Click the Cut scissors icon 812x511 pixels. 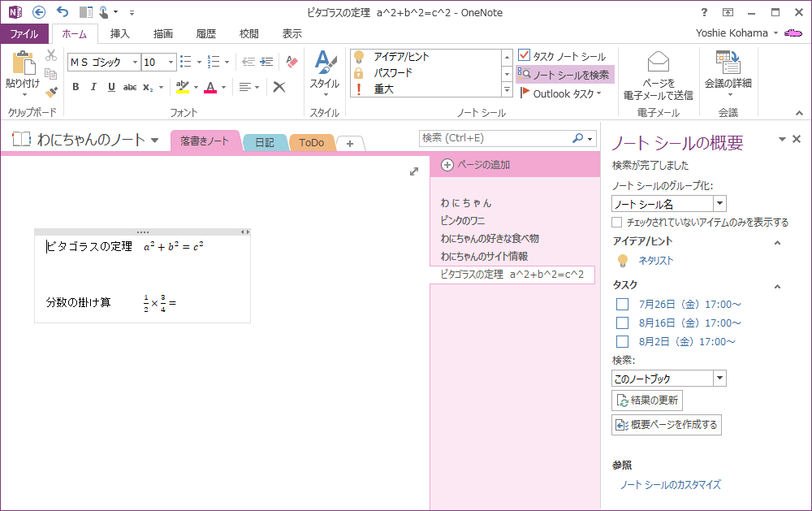tap(50, 55)
